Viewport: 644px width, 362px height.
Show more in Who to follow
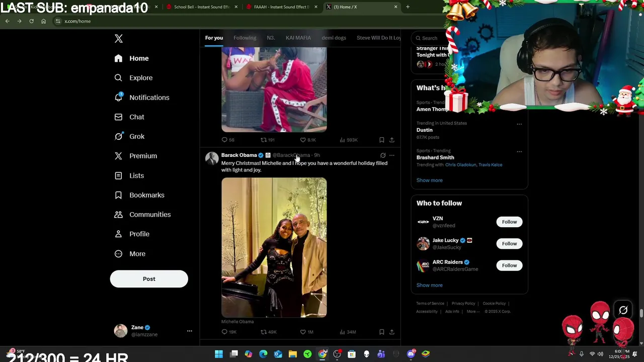(429, 285)
